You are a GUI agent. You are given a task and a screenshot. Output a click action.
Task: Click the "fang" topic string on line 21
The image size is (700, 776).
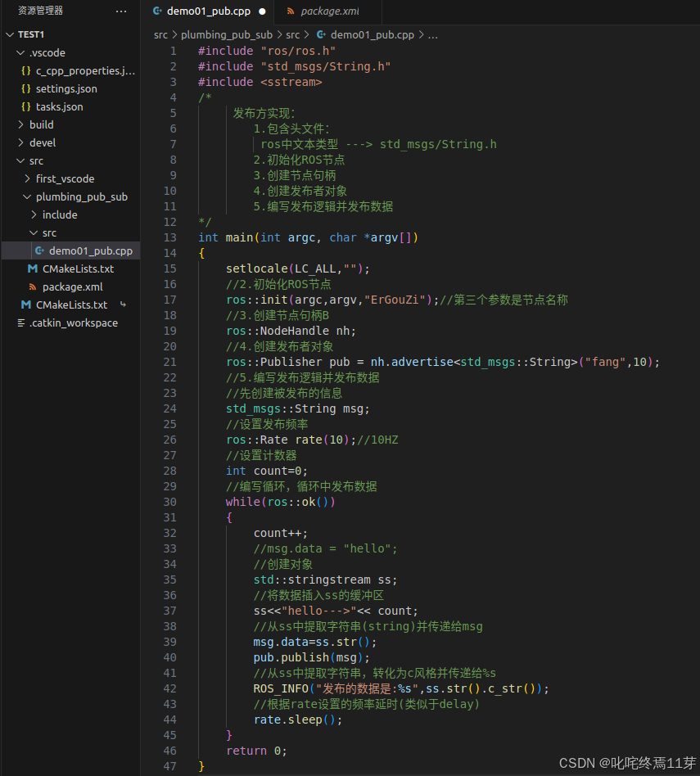tap(606, 363)
